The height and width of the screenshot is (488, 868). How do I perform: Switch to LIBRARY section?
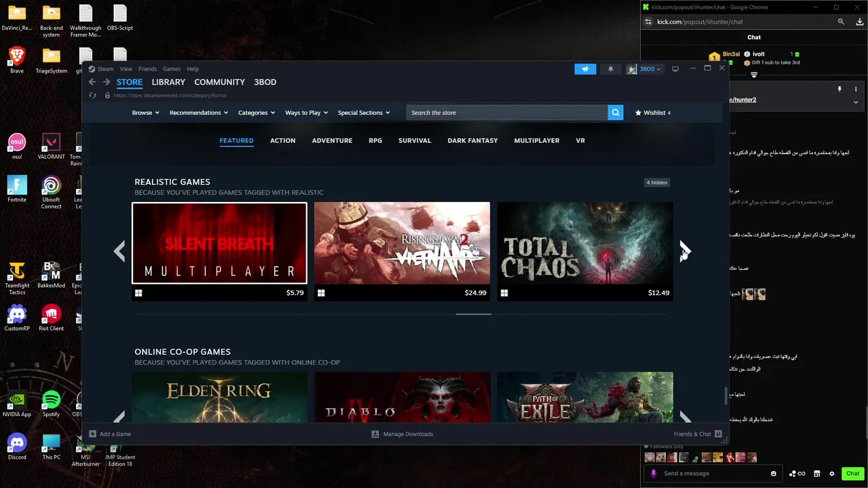coord(168,82)
